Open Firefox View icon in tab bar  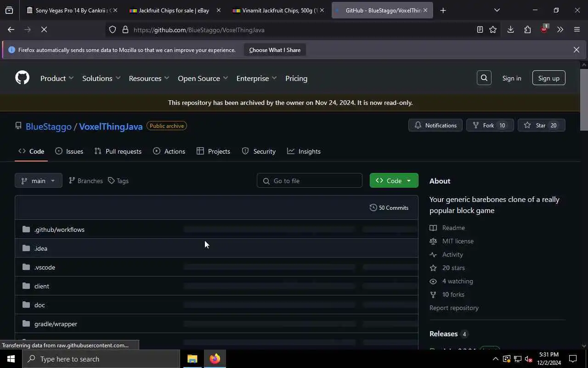coord(9,10)
